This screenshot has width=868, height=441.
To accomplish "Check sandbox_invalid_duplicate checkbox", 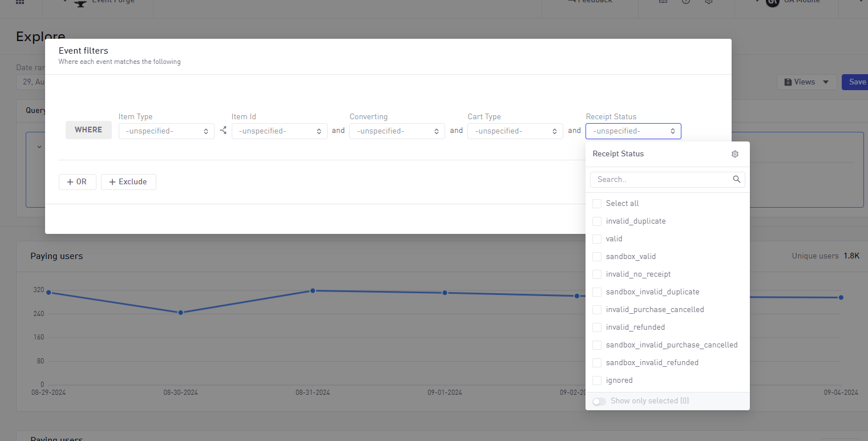I will click(597, 292).
